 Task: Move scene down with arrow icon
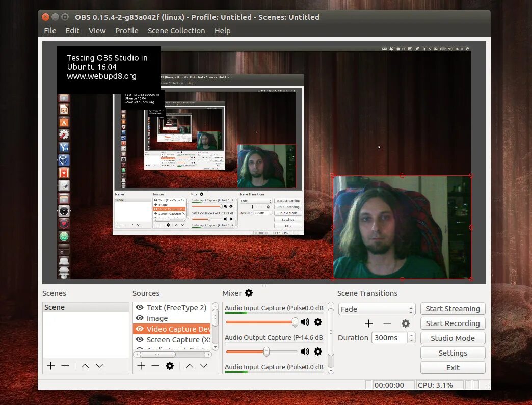[x=99, y=366]
